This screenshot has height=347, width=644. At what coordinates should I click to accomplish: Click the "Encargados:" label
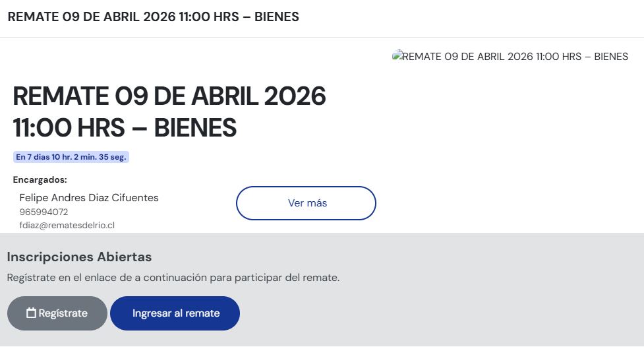click(x=40, y=179)
